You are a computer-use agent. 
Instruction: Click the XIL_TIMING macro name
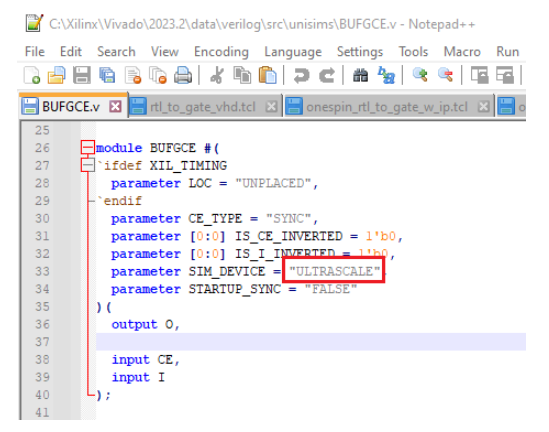[x=188, y=165]
